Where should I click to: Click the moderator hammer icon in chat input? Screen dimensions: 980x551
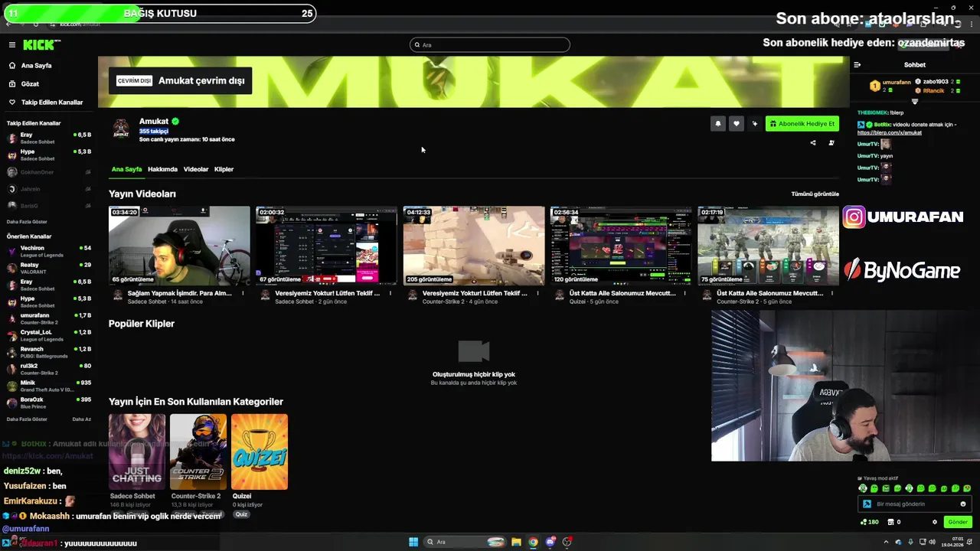pos(867,504)
